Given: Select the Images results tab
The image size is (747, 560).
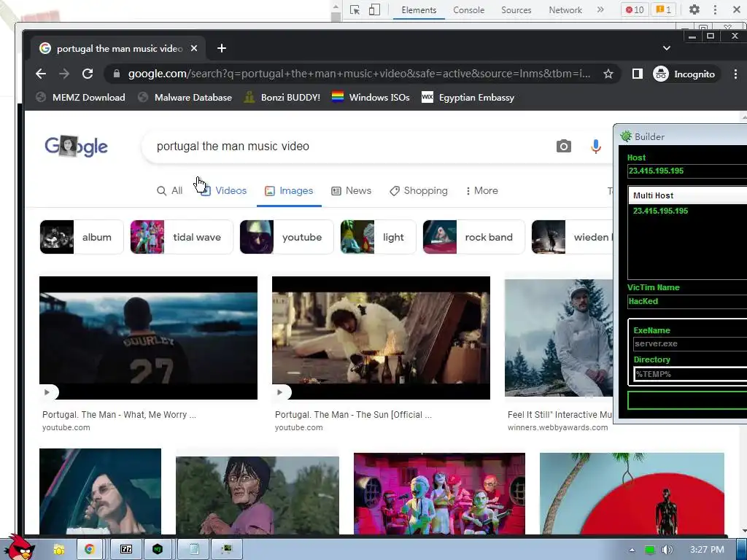Looking at the screenshot, I should click(x=289, y=190).
